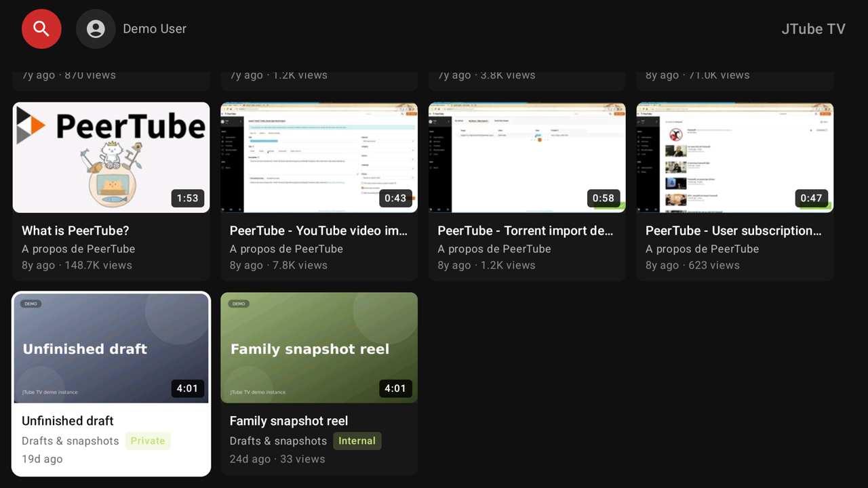Play the What is PeerTube? thumbnail
This screenshot has height=488, width=868.
[x=111, y=157]
